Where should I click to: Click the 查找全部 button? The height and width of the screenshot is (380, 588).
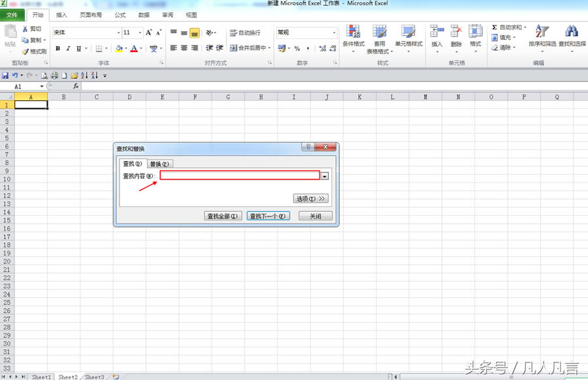[x=223, y=216]
